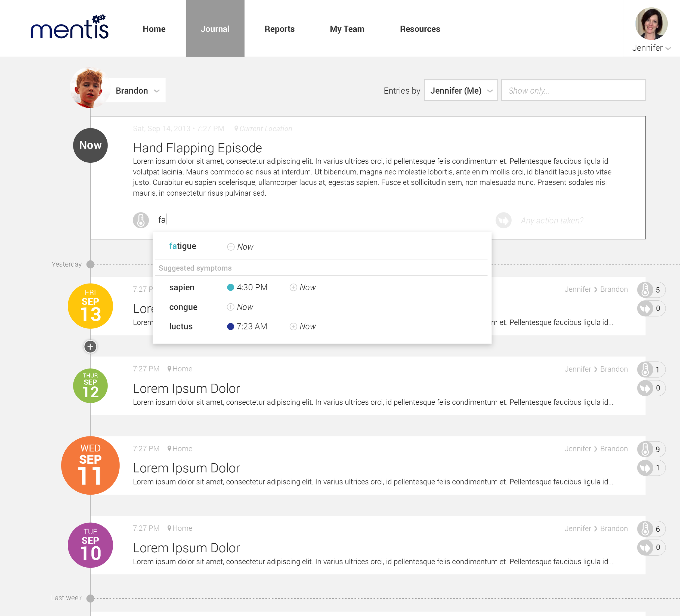This screenshot has height=616, width=680.
Task: Click the Current Location link
Action: (265, 128)
